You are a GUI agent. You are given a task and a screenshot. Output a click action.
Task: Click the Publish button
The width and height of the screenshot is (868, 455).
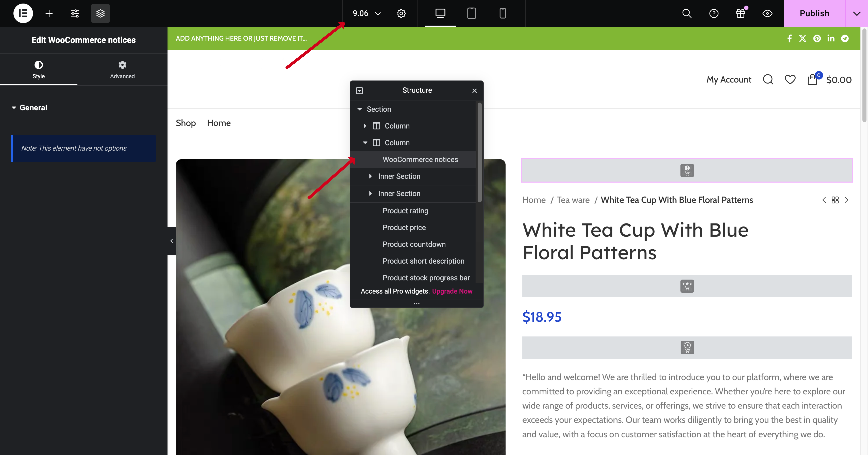coord(814,14)
